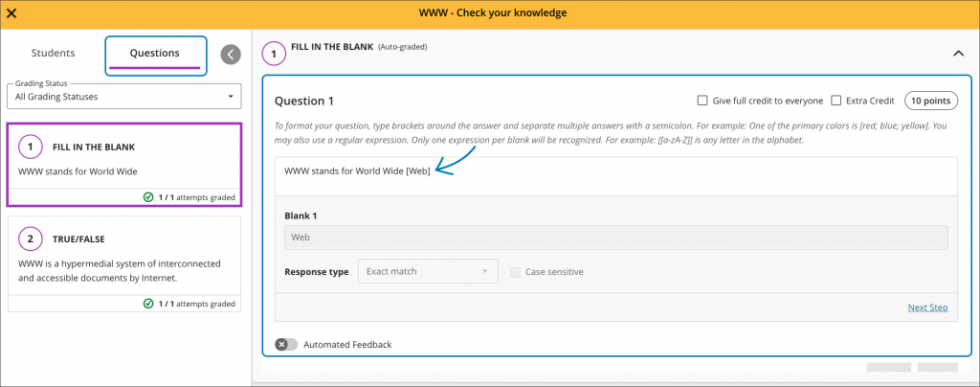Follow the Next Step link
980x387 pixels.
pos(927,307)
